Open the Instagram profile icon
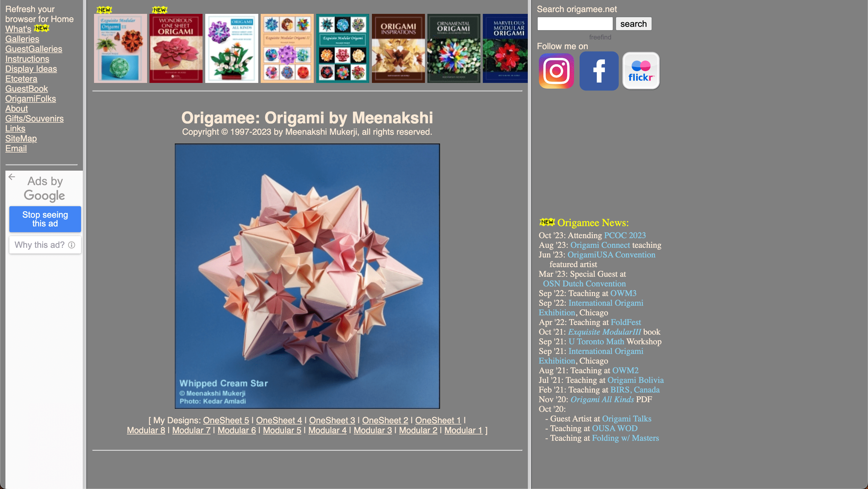 [x=556, y=71]
